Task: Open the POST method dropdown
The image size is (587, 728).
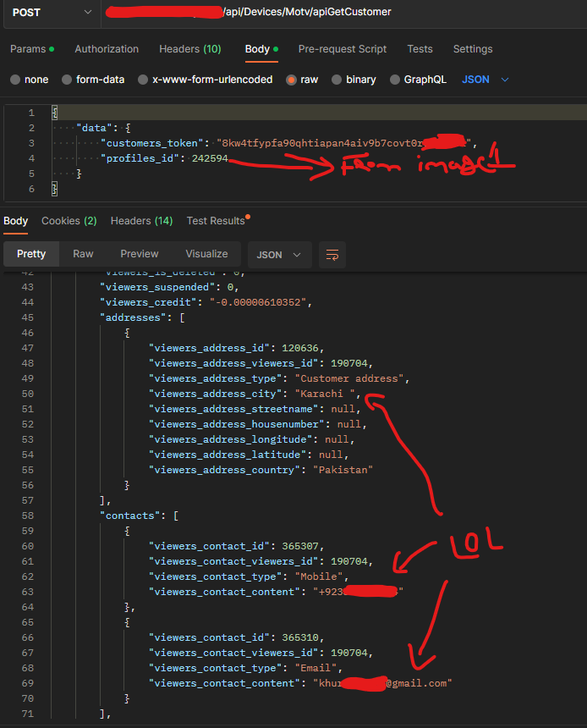Action: 52,13
